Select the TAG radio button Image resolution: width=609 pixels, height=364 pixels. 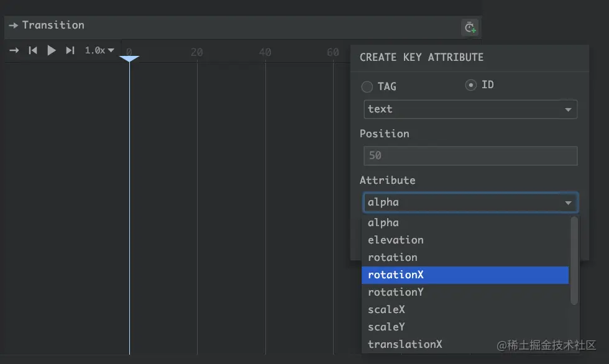tap(367, 86)
